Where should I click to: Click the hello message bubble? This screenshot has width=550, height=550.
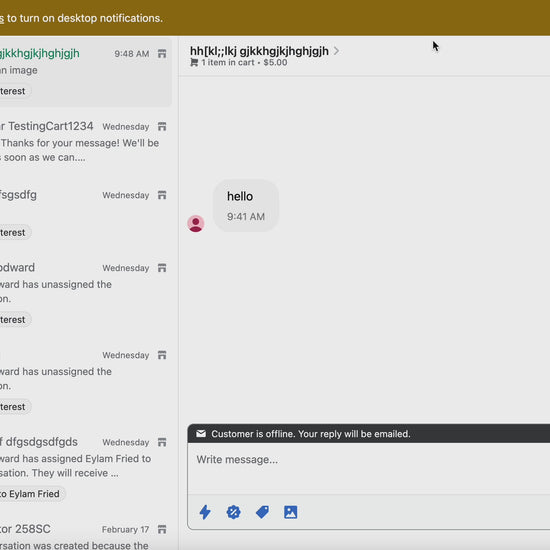point(246,206)
